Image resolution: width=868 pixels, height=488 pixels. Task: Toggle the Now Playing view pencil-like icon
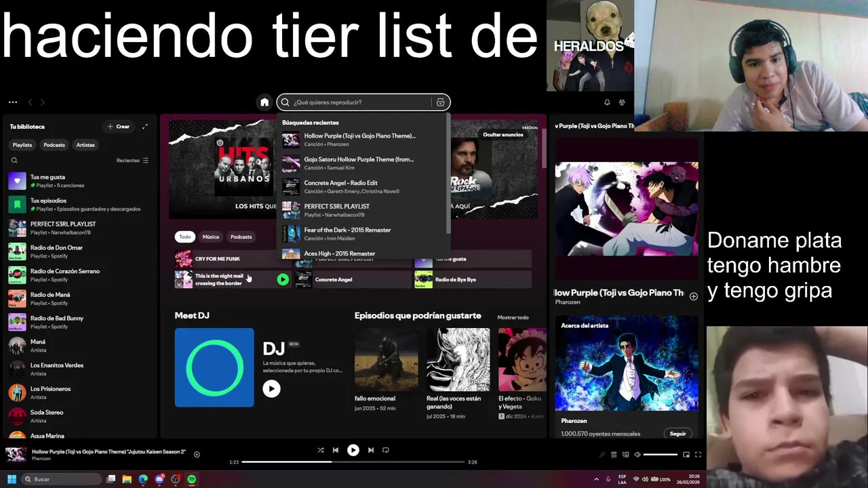(x=601, y=455)
